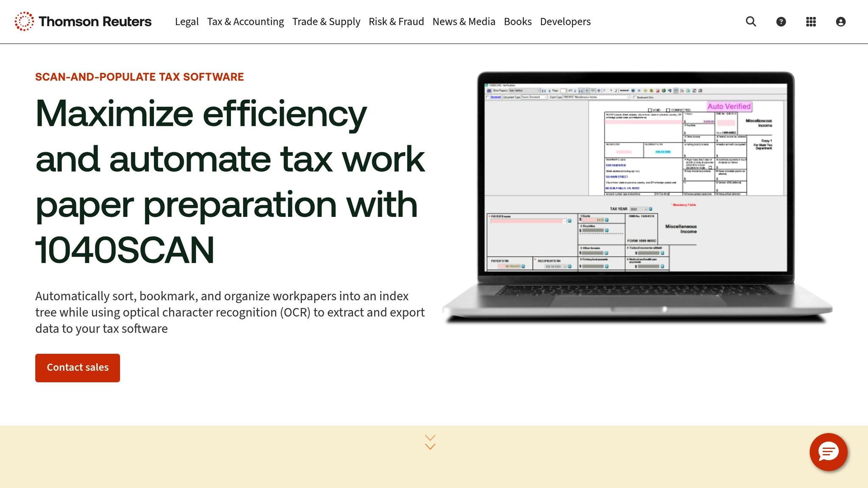868x488 pixels.
Task: Expand the Risk & Fraud menu
Action: [x=396, y=22]
